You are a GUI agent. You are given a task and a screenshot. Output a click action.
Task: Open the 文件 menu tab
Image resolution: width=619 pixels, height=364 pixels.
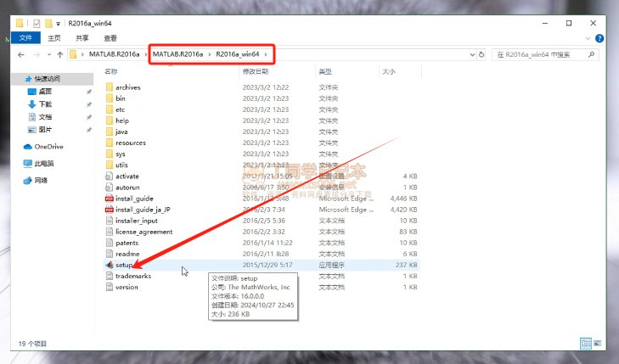click(25, 38)
